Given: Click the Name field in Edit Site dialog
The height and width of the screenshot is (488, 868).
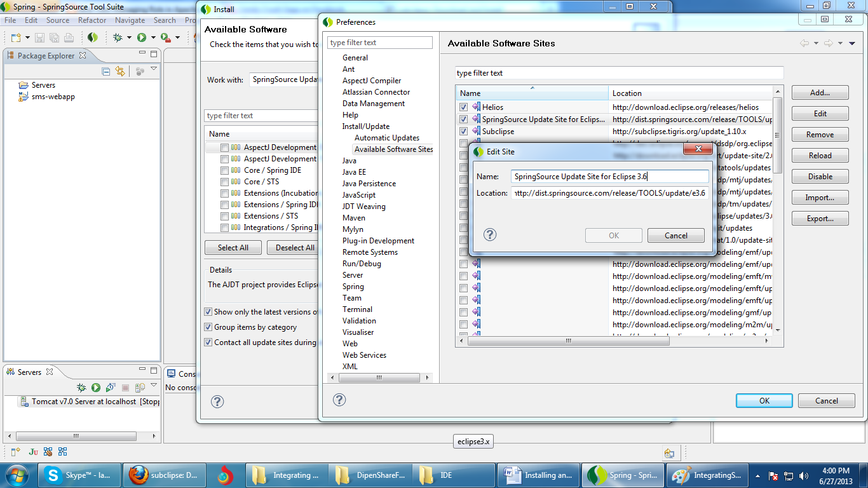Looking at the screenshot, I should click(610, 177).
